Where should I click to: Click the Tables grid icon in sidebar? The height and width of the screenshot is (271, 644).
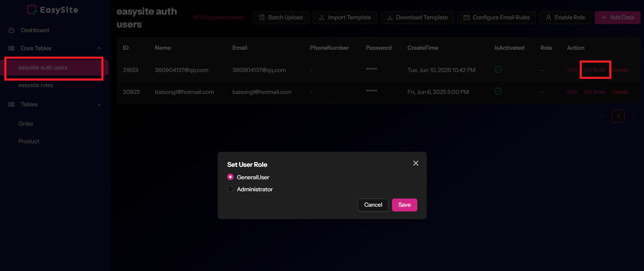tap(12, 105)
